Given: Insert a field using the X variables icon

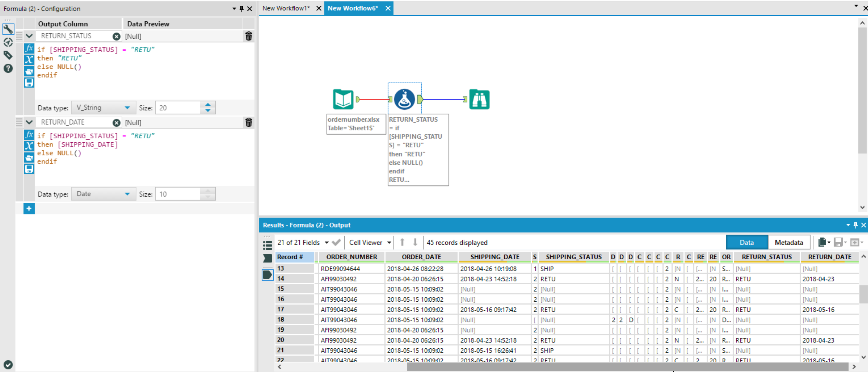Looking at the screenshot, I should click(x=29, y=60).
